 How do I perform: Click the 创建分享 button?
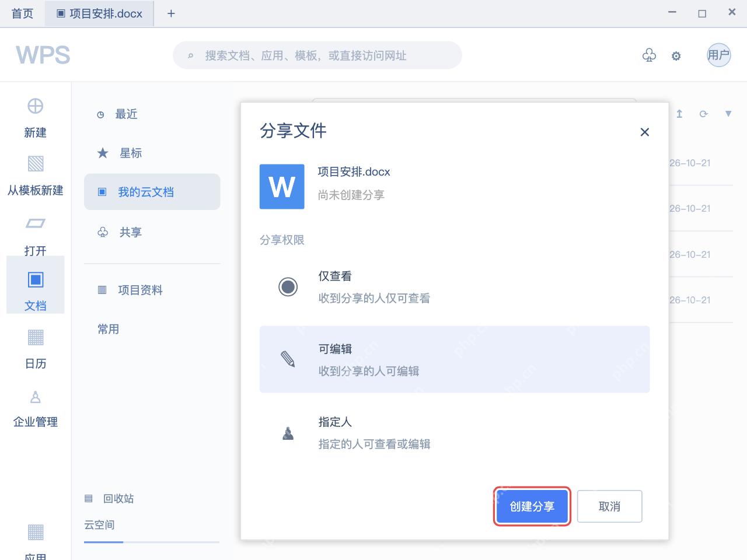pos(532,506)
